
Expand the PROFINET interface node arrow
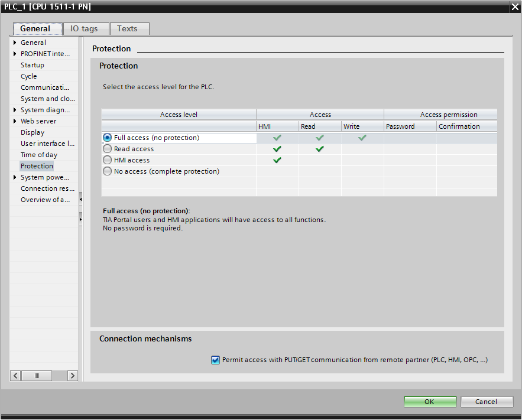click(15, 54)
